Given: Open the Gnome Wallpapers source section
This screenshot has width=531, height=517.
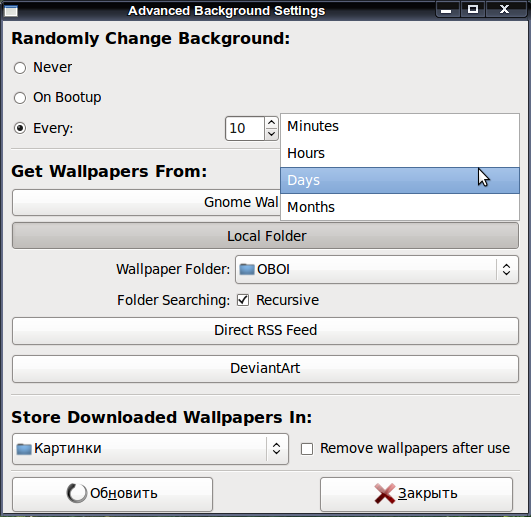Looking at the screenshot, I should tap(146, 202).
